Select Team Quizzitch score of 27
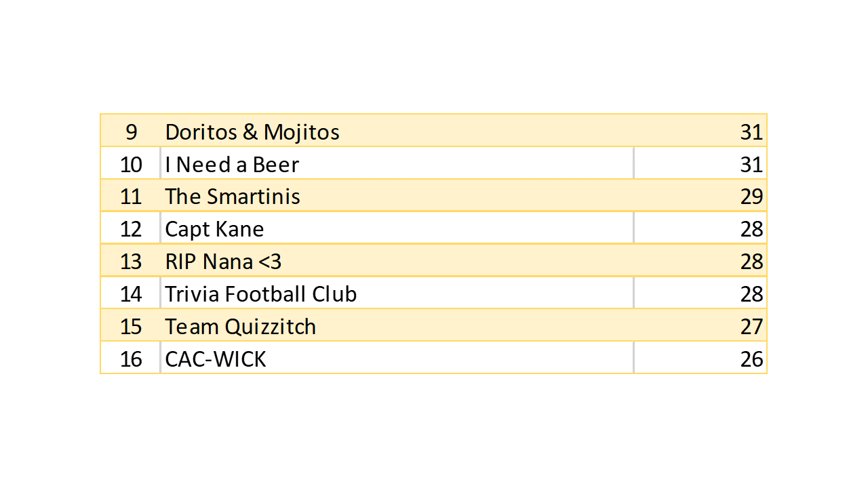This screenshot has width=868, height=488. coord(751,327)
